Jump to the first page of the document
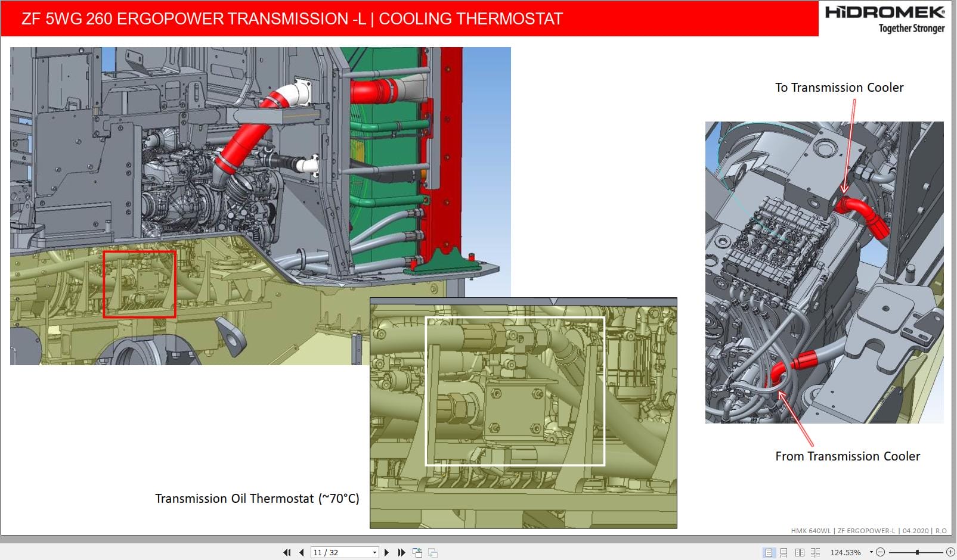The width and height of the screenshot is (957, 560). pyautogui.click(x=287, y=552)
